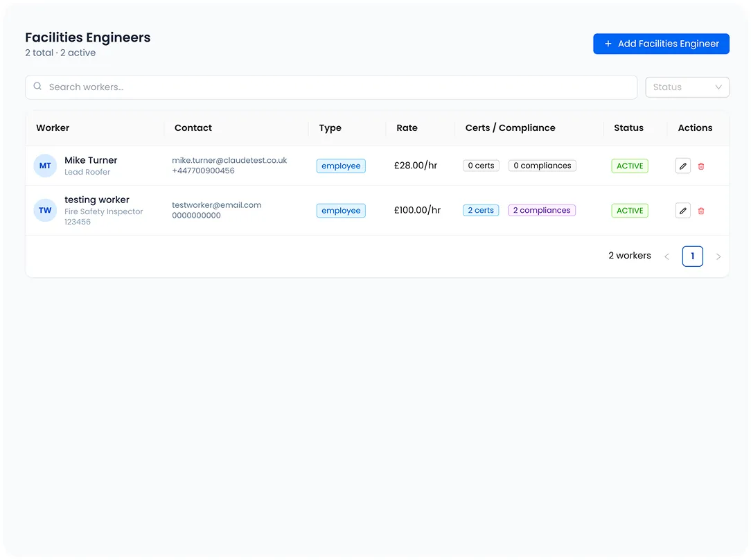Edit Mike Turner with pencil icon

point(682,166)
